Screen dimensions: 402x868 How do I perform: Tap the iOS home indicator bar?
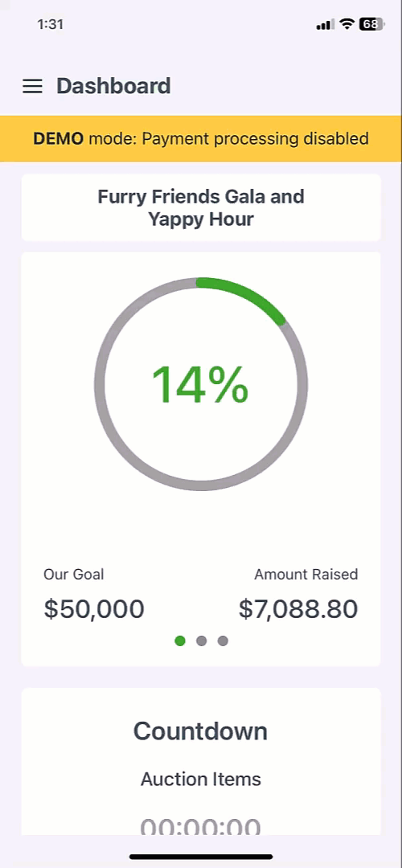coord(201,857)
